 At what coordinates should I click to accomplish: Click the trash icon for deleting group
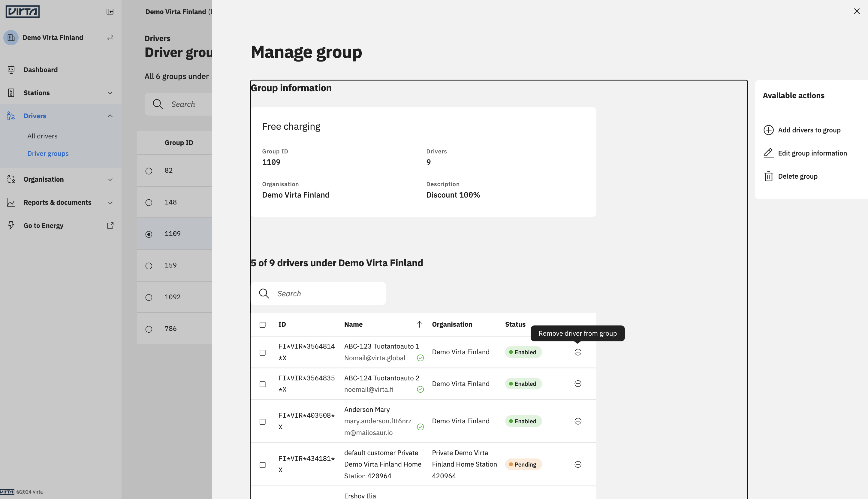[768, 176]
